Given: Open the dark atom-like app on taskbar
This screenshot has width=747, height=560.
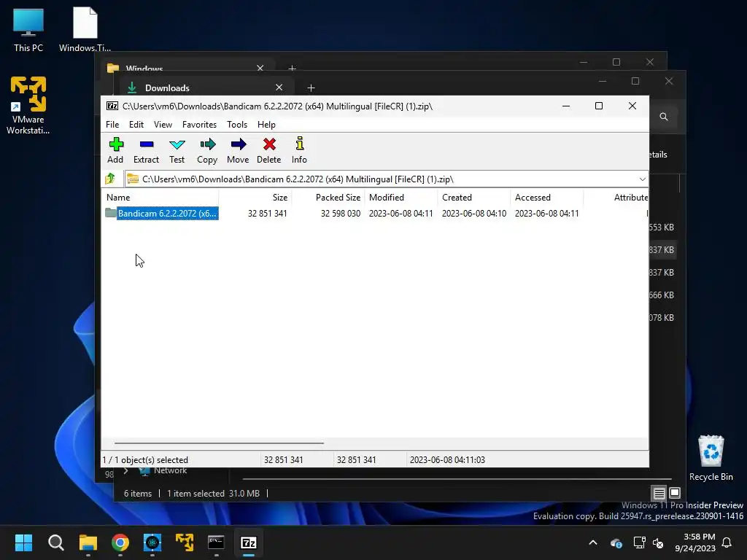Looking at the screenshot, I should click(152, 542).
